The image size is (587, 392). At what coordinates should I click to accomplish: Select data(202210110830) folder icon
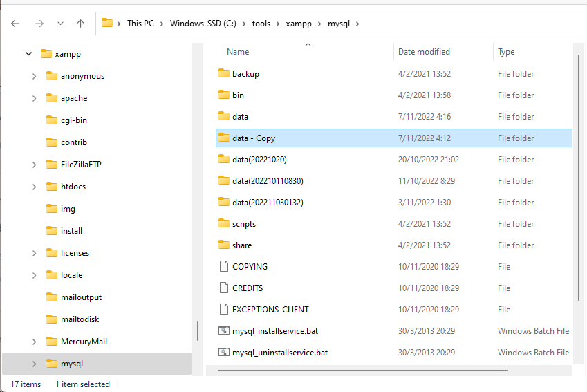coord(224,180)
